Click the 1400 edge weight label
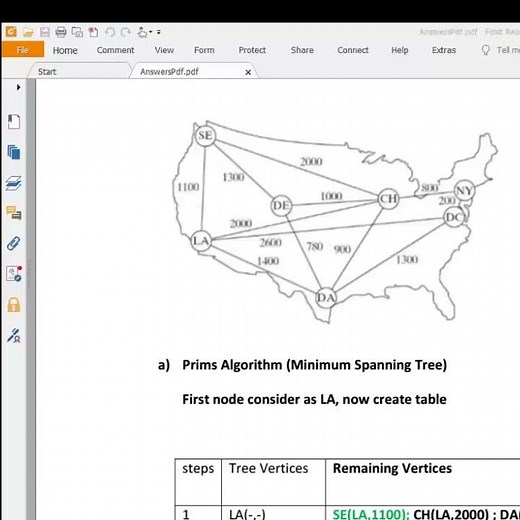This screenshot has width=520, height=520. point(268,261)
